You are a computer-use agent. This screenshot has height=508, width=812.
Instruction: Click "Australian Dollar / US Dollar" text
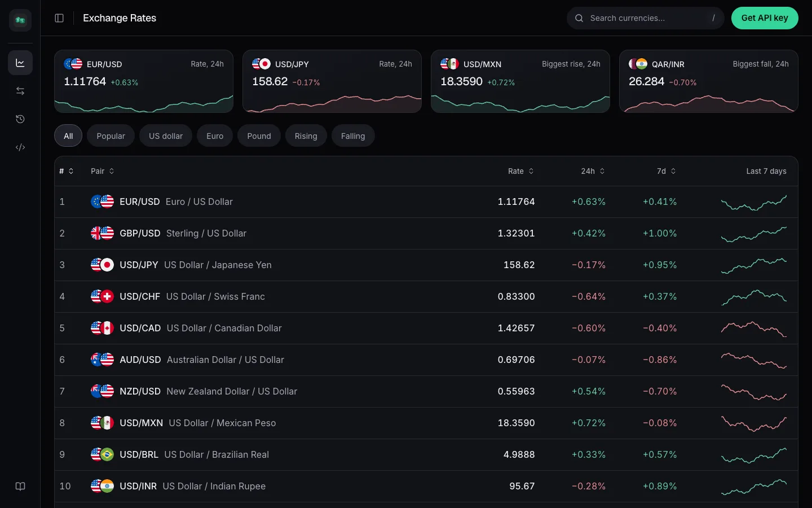(226, 360)
